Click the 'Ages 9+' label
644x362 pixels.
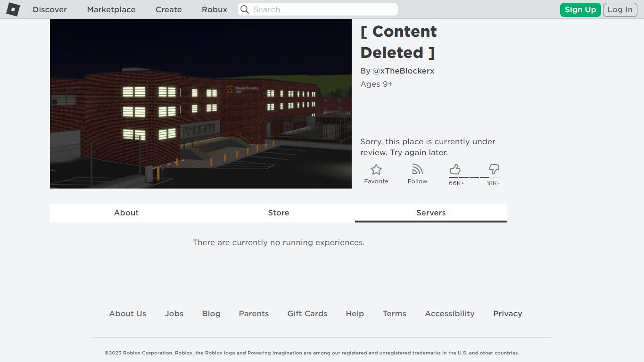point(376,84)
